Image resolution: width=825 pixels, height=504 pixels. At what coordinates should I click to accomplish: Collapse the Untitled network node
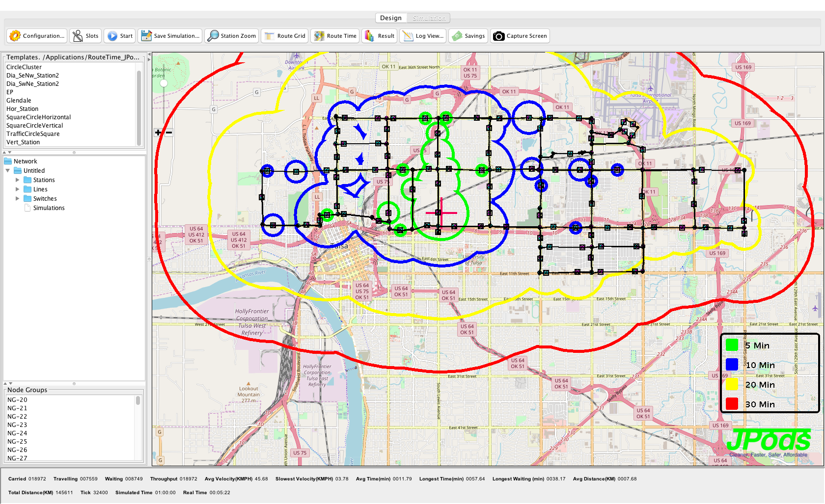pyautogui.click(x=8, y=171)
